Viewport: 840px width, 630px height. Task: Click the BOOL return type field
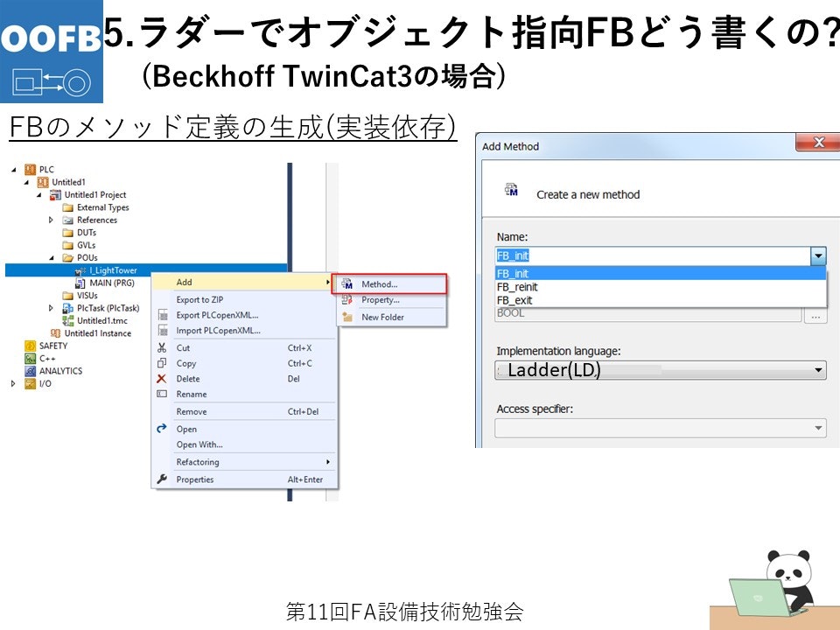pos(648,314)
